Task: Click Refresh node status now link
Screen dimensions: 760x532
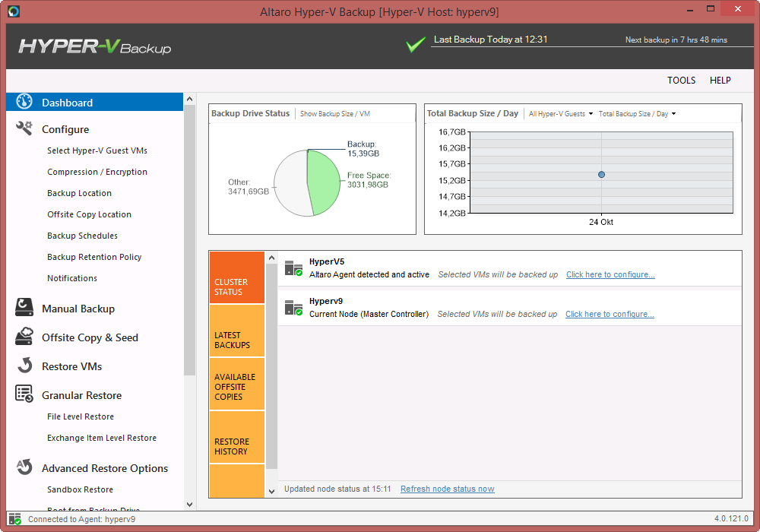Action: tap(448, 489)
